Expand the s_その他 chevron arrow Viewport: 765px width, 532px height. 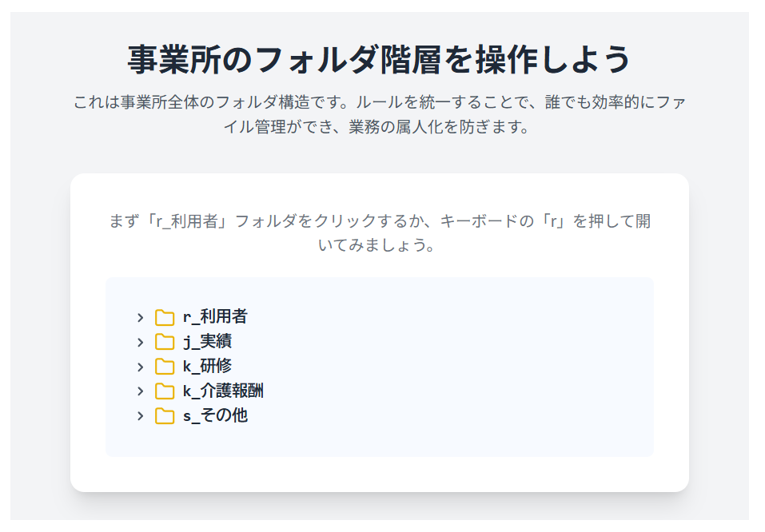point(141,416)
